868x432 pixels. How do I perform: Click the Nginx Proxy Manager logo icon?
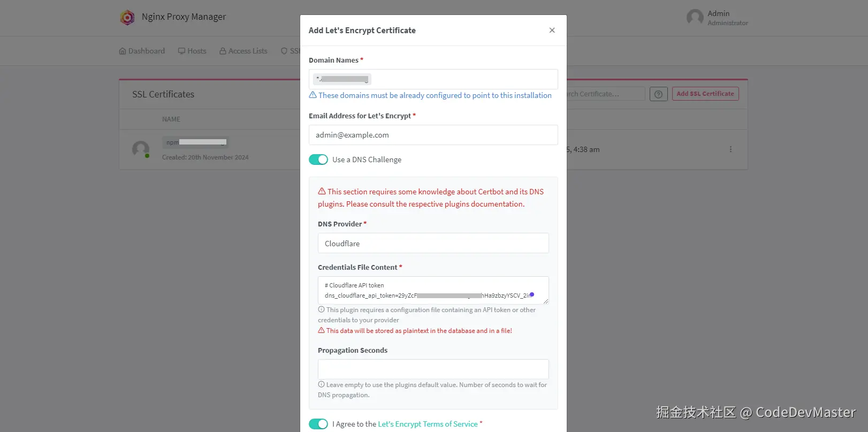[x=127, y=18]
